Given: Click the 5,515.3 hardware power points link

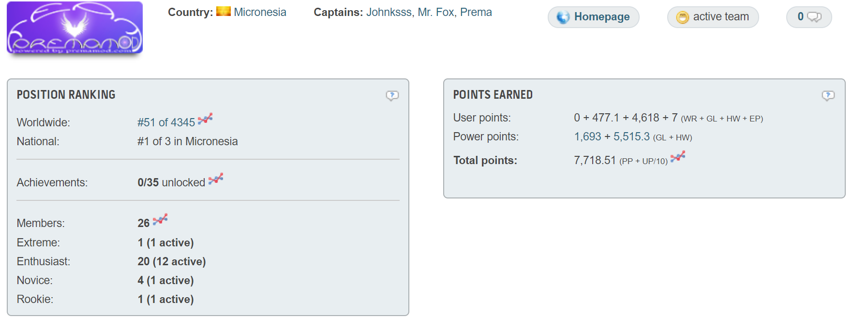Looking at the screenshot, I should pos(631,137).
